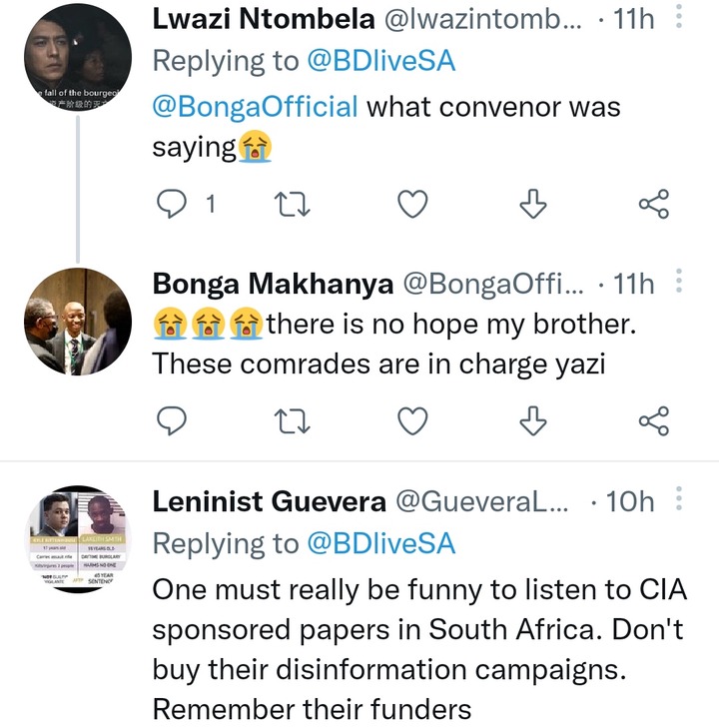Image resolution: width=719 pixels, height=728 pixels.
Task: Open more options for Leninist Guevera's tweet
Action: (x=679, y=498)
